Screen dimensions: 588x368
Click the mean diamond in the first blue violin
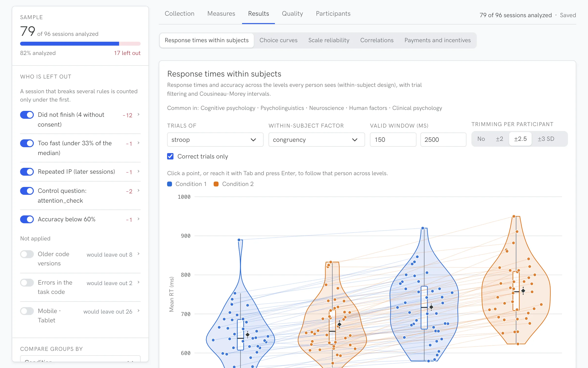[248, 335]
